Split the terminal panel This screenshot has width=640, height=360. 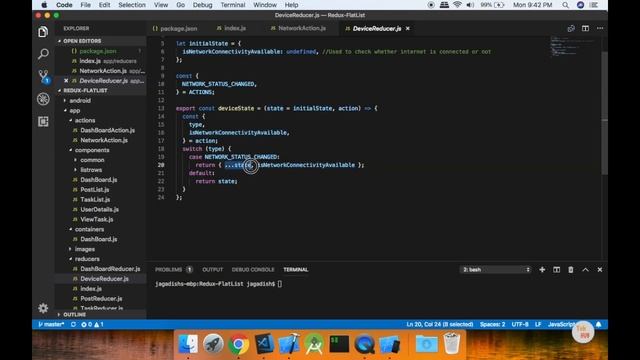coord(556,269)
